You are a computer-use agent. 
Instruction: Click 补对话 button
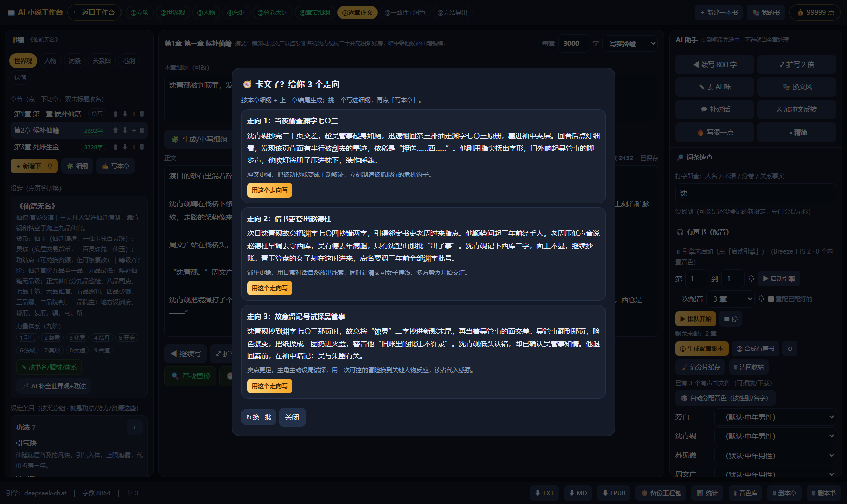click(x=714, y=109)
